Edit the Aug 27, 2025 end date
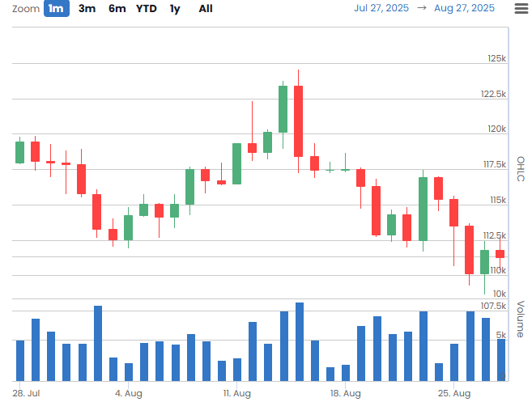 pyautogui.click(x=464, y=8)
